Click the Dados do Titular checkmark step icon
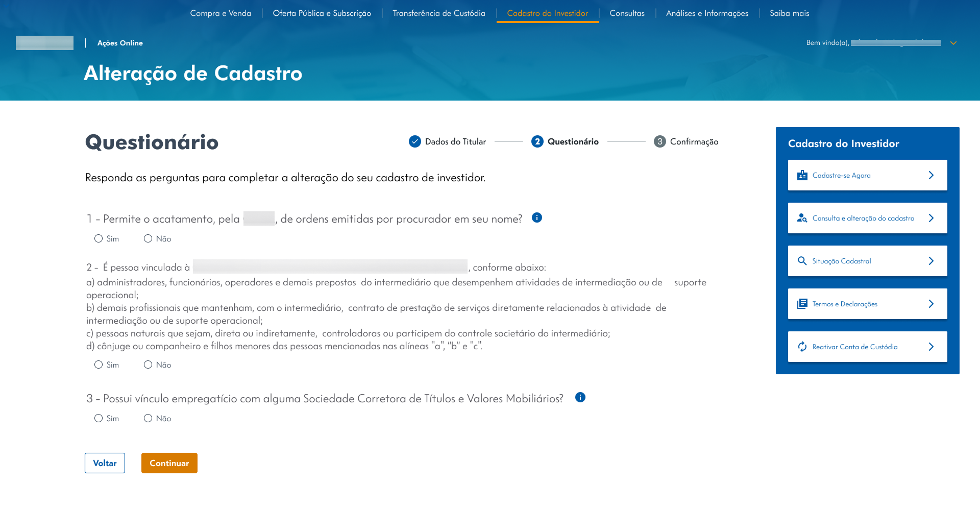The image size is (980, 510). 415,141
